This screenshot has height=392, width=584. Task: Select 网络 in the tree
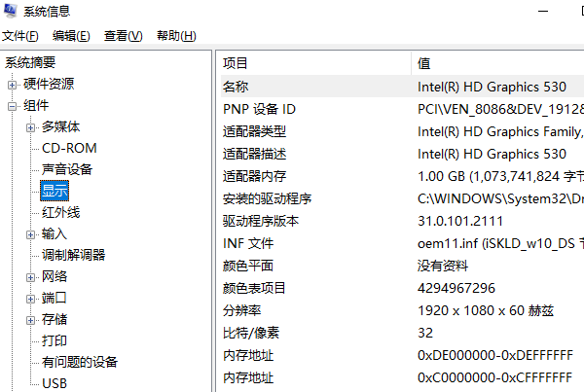55,276
